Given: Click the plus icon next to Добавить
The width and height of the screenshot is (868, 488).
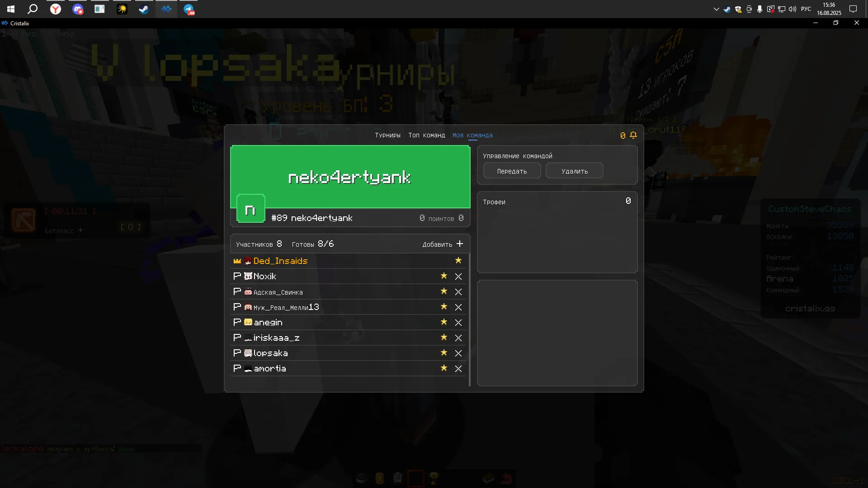Looking at the screenshot, I should 460,244.
